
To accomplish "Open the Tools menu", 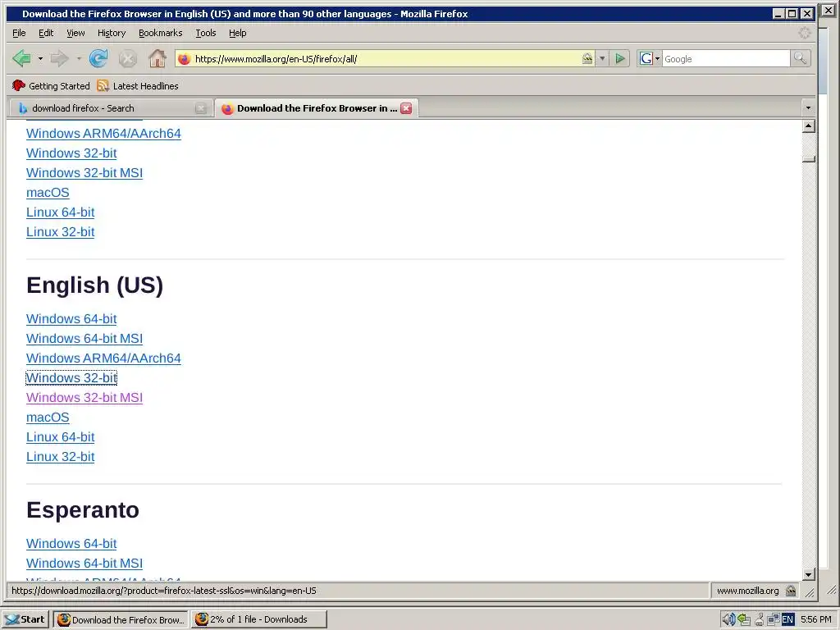I will 206,33.
